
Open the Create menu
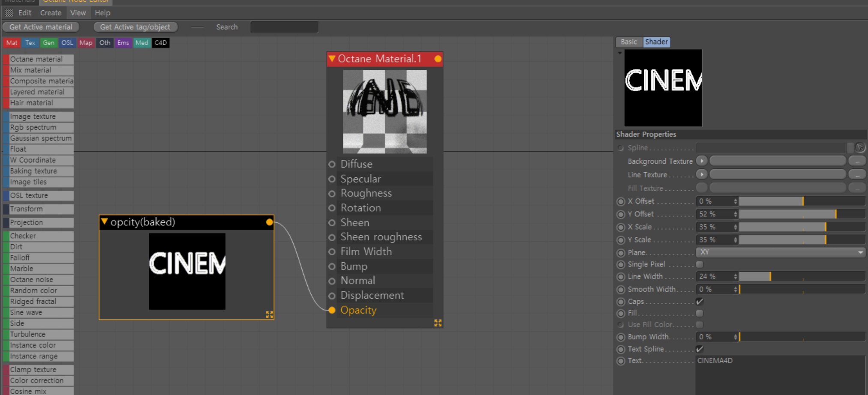point(51,13)
